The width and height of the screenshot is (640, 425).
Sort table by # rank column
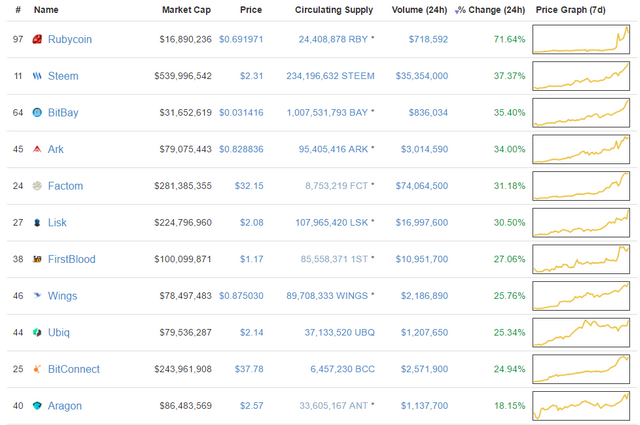[x=18, y=10]
